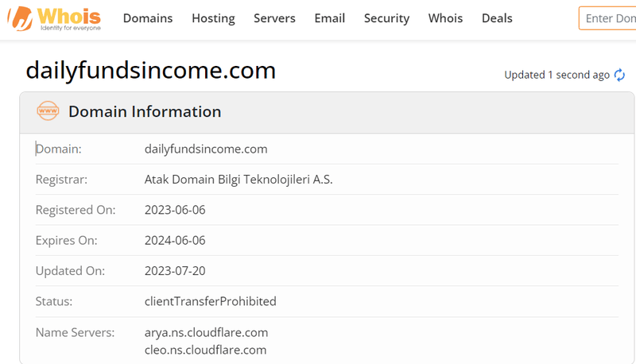Click the Domain: label
This screenshot has width=636, height=364.
pyautogui.click(x=58, y=149)
